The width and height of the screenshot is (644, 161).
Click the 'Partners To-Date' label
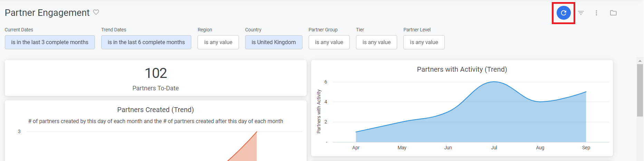tap(156, 88)
